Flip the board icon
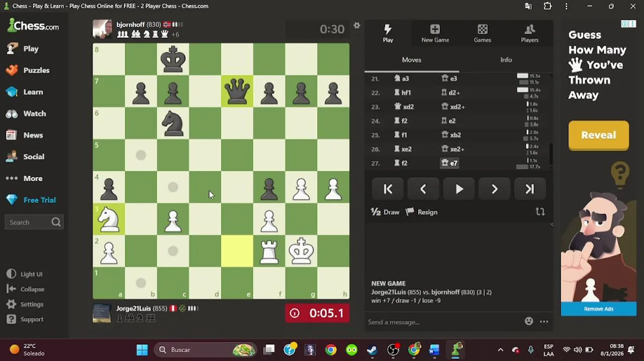This screenshot has width=644, height=361. (540, 212)
